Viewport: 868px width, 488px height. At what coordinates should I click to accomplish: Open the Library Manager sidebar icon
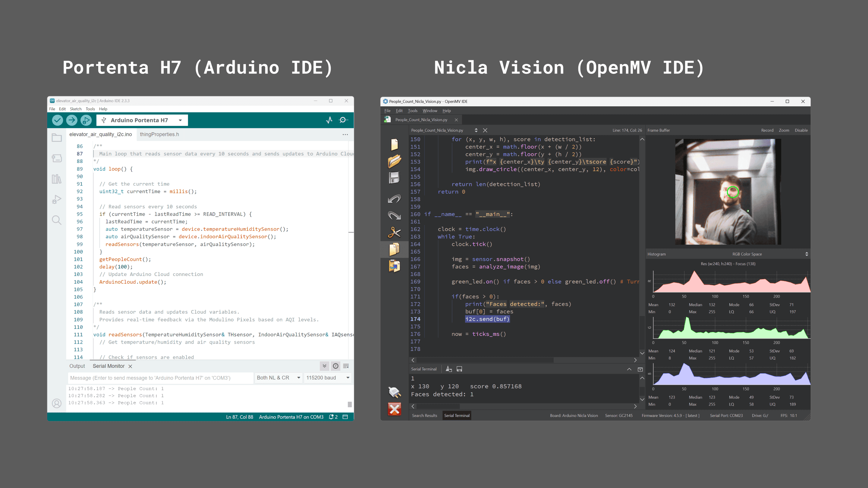(57, 179)
